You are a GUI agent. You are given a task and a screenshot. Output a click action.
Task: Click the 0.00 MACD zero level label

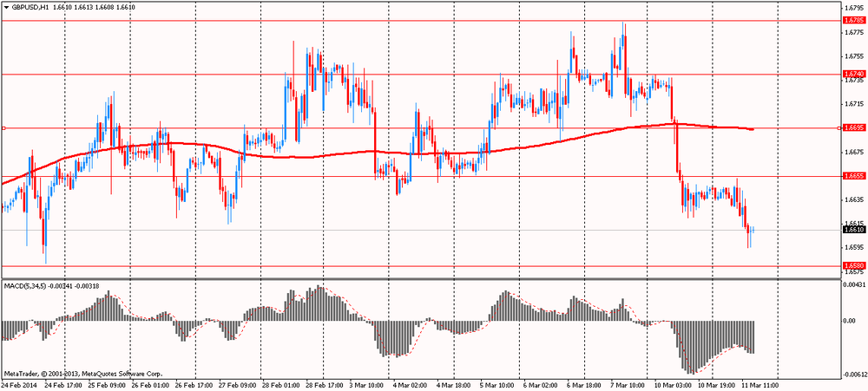pos(851,321)
